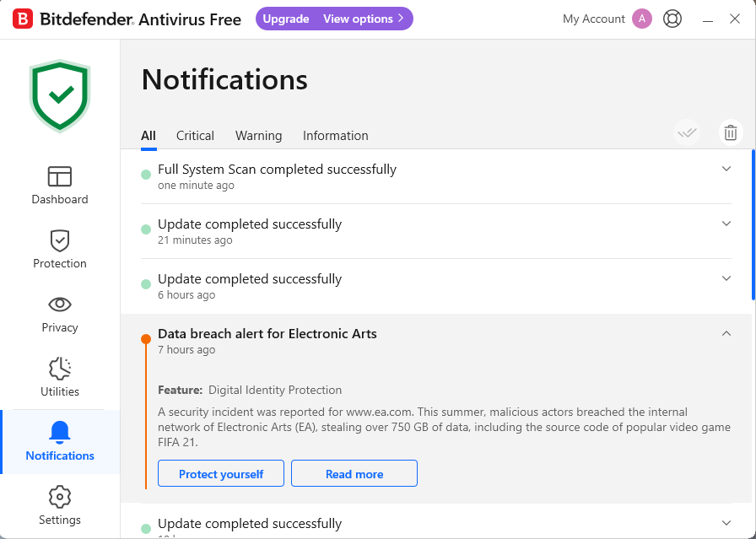Screen dimensions: 756x539
Task: Click the '21 minutes ago' timestamp
Action: [195, 240]
